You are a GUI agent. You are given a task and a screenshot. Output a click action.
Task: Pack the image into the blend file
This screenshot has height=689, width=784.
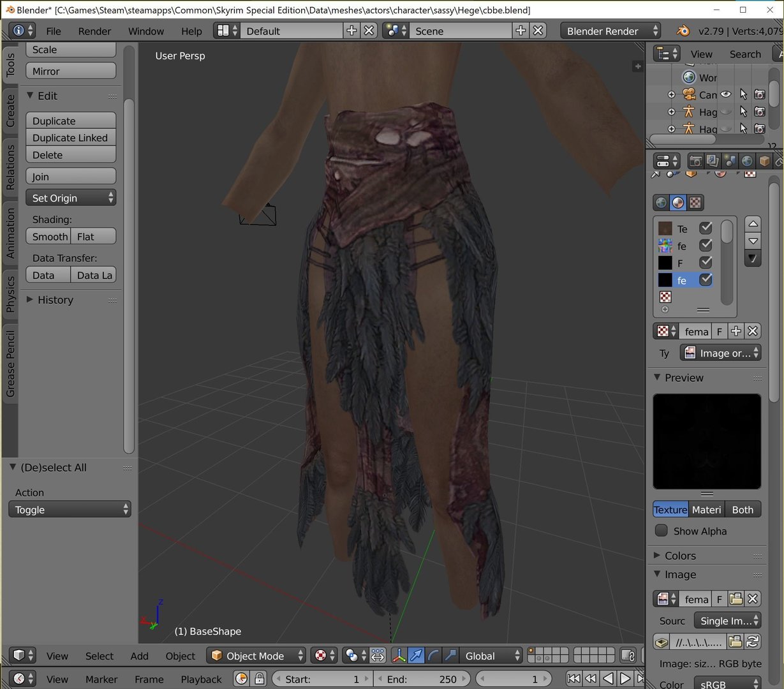(x=662, y=642)
